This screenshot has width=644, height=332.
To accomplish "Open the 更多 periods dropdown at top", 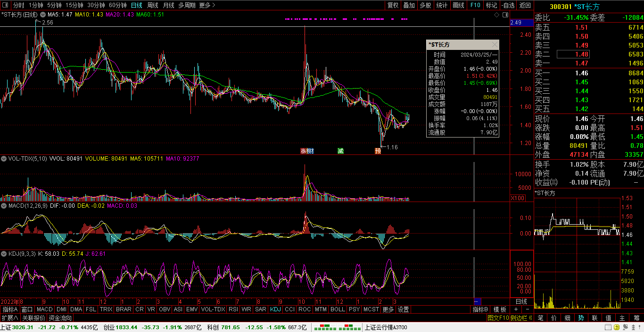I will pos(207,5).
